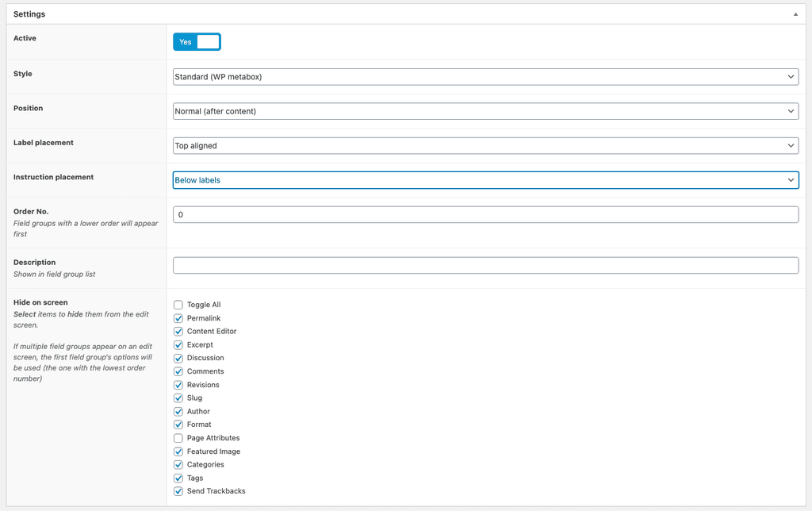Image resolution: width=812 pixels, height=511 pixels.
Task: Disable hiding of Discussion
Action: tap(178, 358)
